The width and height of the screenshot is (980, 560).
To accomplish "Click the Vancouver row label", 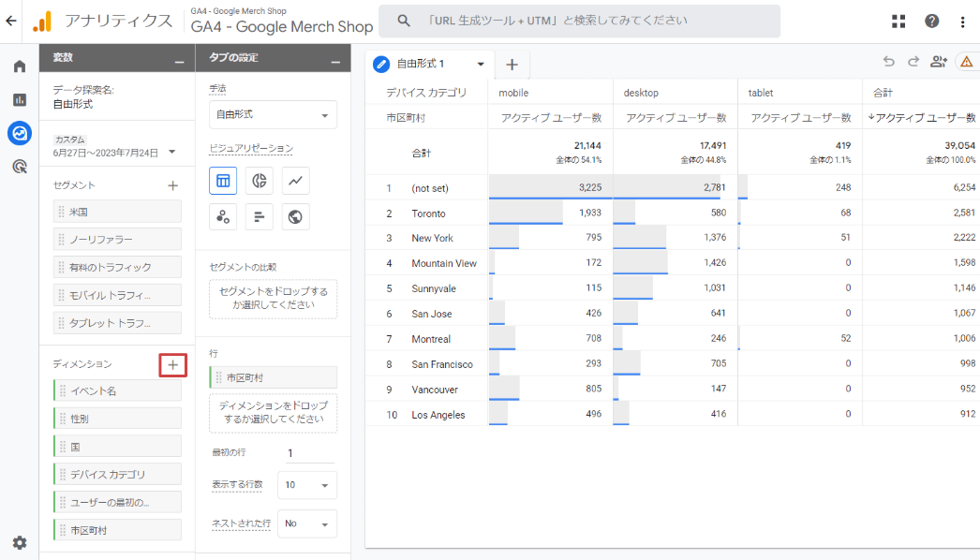I will coord(435,390).
